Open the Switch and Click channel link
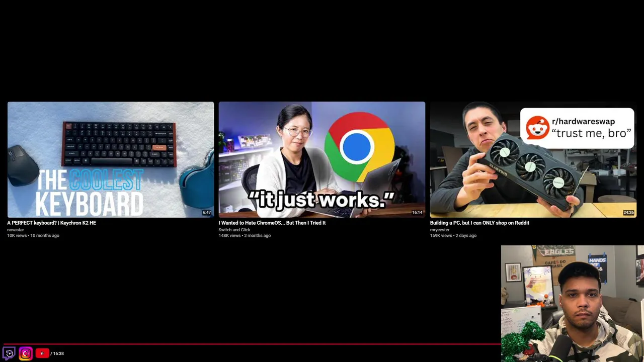Screen dimensions: 644x362 point(234,230)
